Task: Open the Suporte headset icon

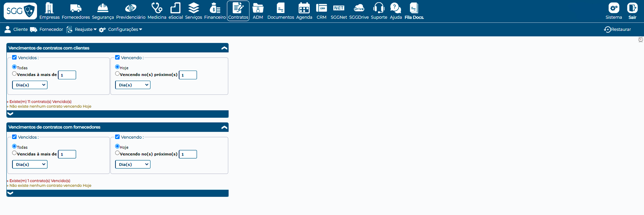Action: point(379,8)
